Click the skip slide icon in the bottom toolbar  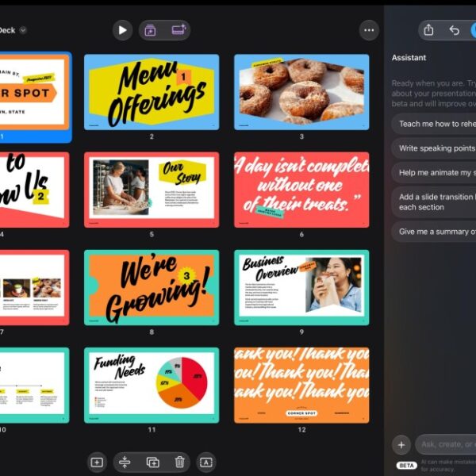pos(125,463)
